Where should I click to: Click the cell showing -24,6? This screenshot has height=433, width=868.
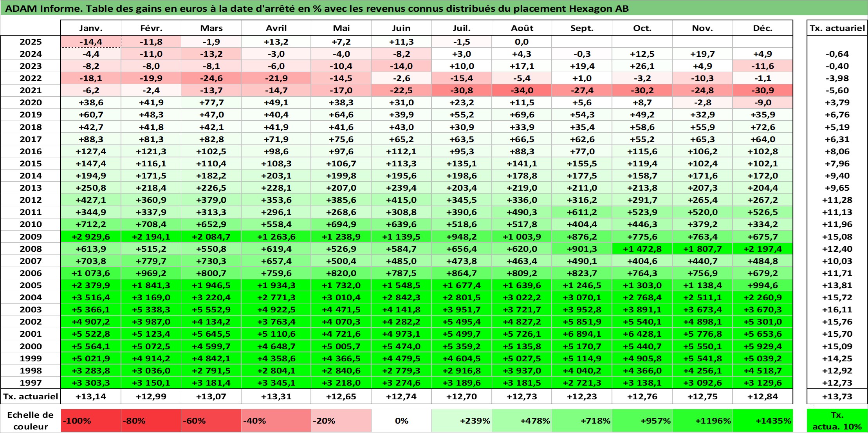[x=211, y=78]
